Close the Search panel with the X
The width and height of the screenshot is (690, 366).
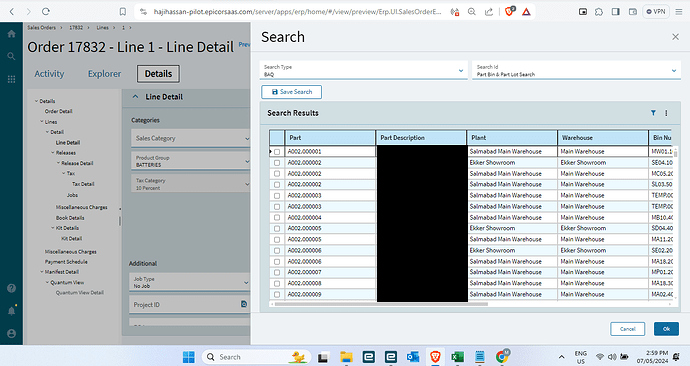675,37
